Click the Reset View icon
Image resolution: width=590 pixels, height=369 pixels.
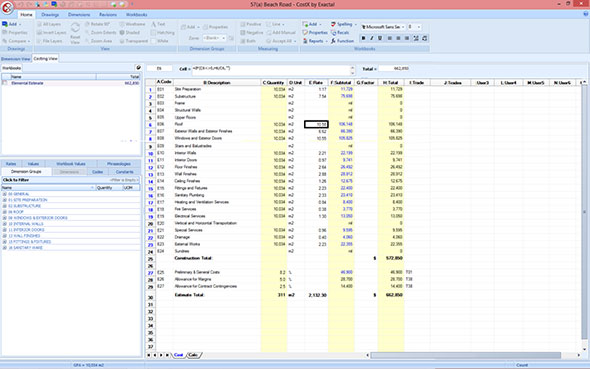coord(75,32)
